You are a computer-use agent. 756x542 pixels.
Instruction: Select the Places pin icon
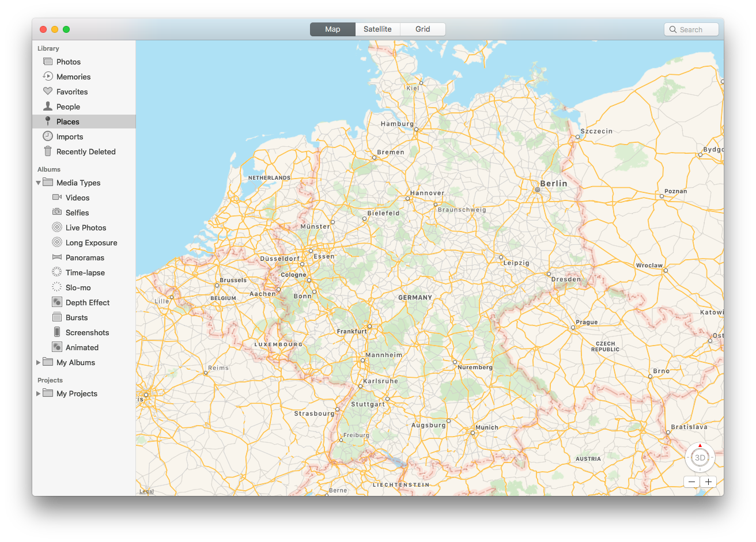pos(48,122)
